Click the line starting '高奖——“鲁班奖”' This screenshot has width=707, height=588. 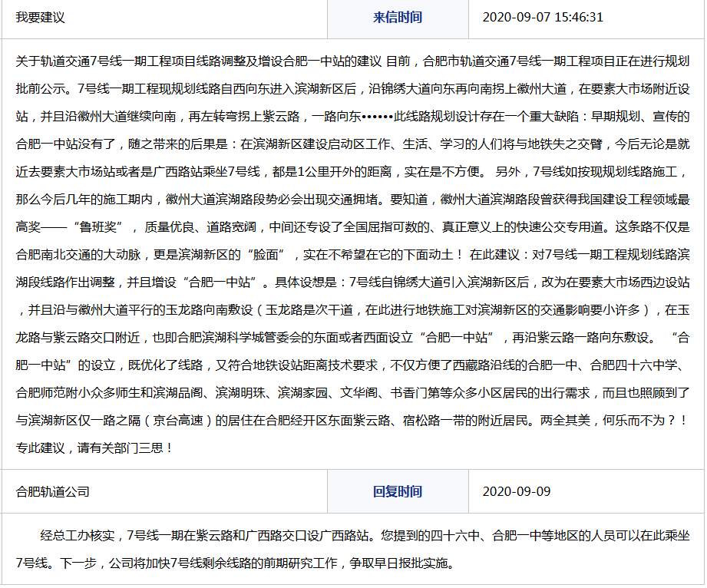click(352, 227)
